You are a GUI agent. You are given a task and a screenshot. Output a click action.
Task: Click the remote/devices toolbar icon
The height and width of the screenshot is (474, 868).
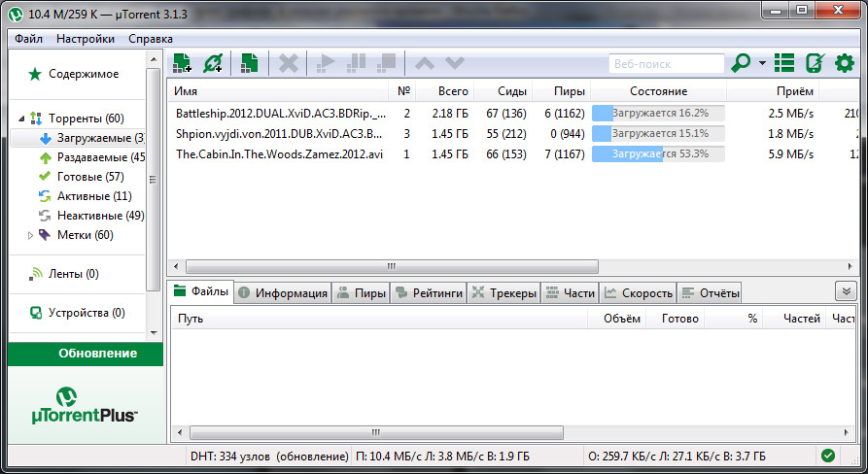tap(815, 63)
